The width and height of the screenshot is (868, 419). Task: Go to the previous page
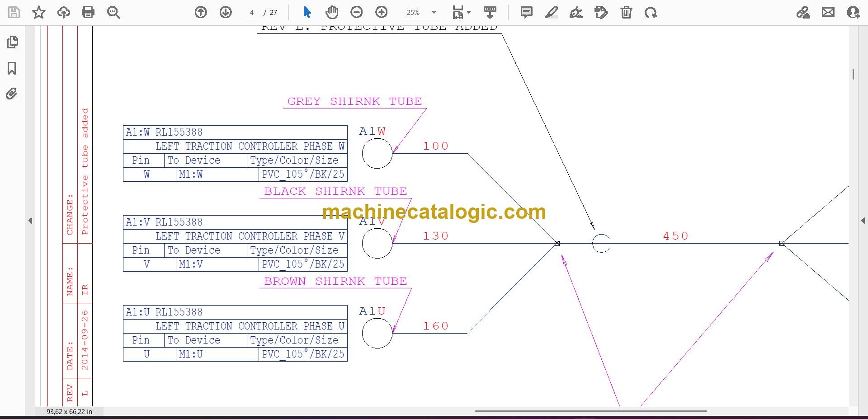pos(201,12)
